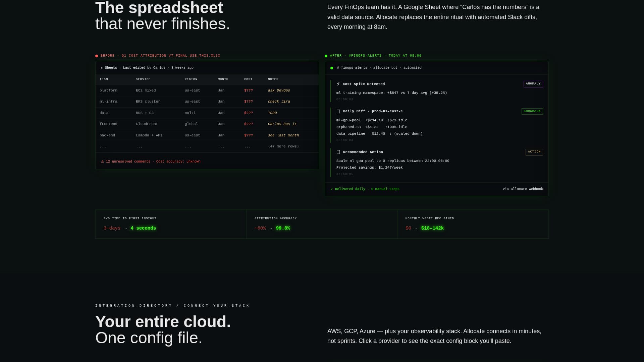This screenshot has width=644, height=362.
Task: Click the checkmark beside Delivered daily
Action: 332,189
